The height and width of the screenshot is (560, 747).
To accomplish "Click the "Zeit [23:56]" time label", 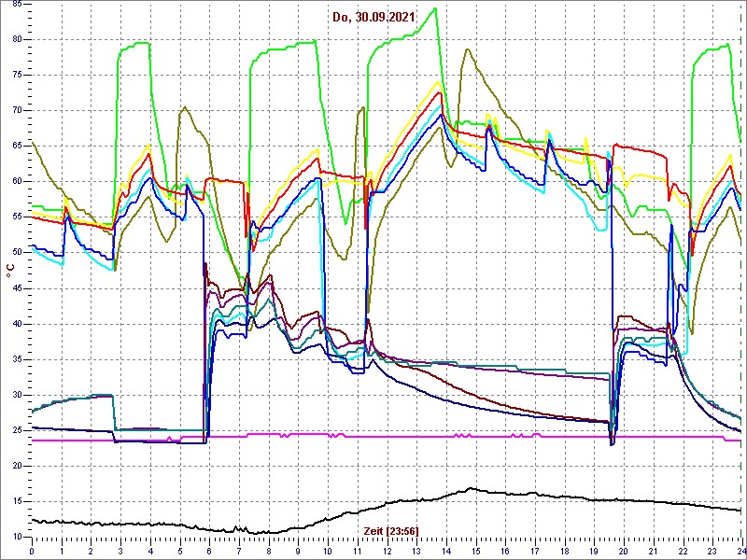I will point(391,530).
